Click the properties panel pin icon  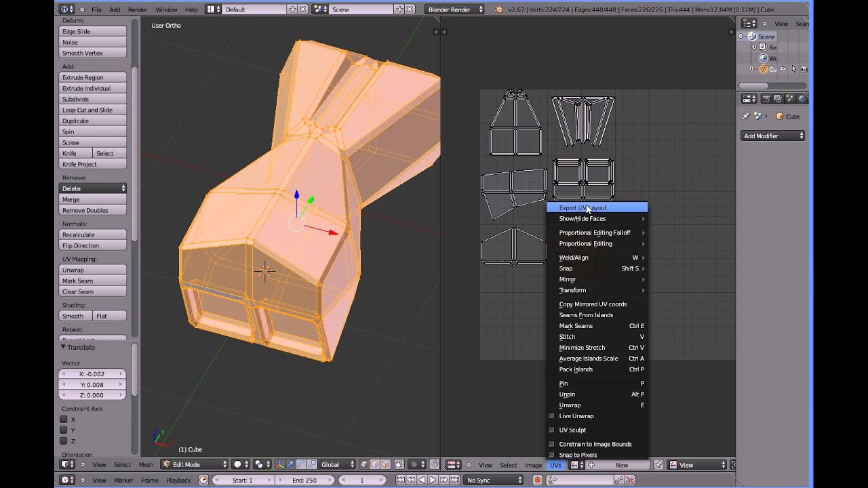(x=745, y=116)
